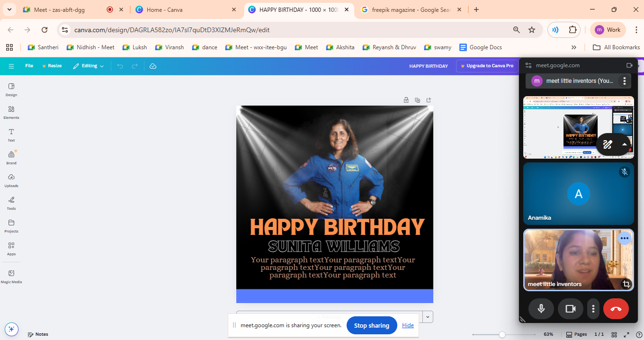This screenshot has width=644, height=340.
Task: Click the Stop sharing button
Action: point(372,325)
